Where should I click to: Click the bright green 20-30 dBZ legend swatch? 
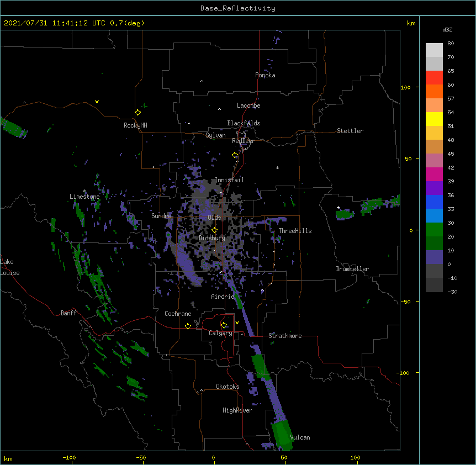[x=434, y=230]
